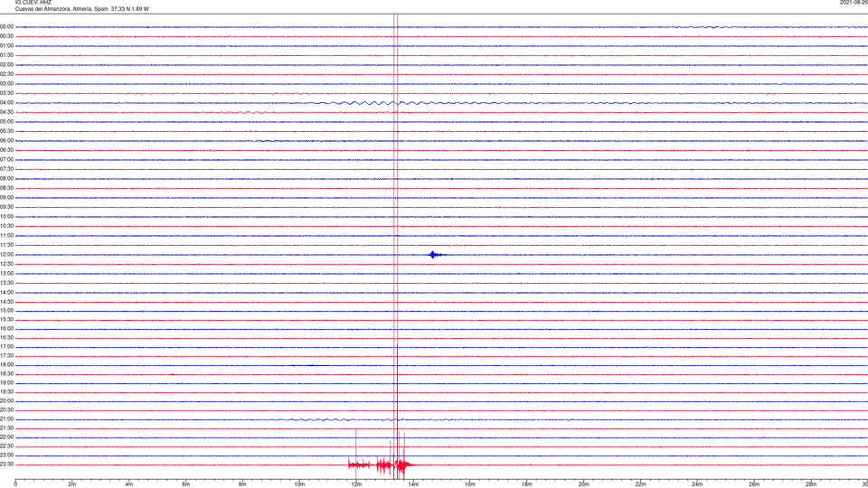This screenshot has width=868, height=488.
Task: Click the 18m axis tick label
Action: [x=527, y=484]
